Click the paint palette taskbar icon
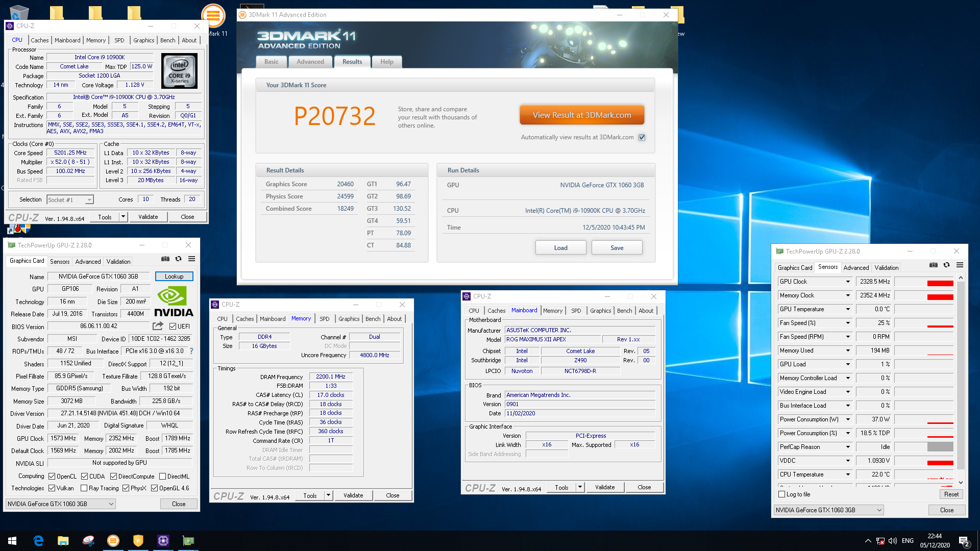The height and width of the screenshot is (551, 980). (x=88, y=541)
